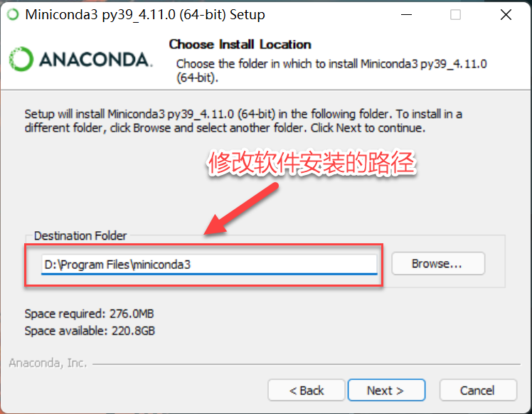Click the red annotation arrow
The image size is (532, 414).
click(242, 209)
